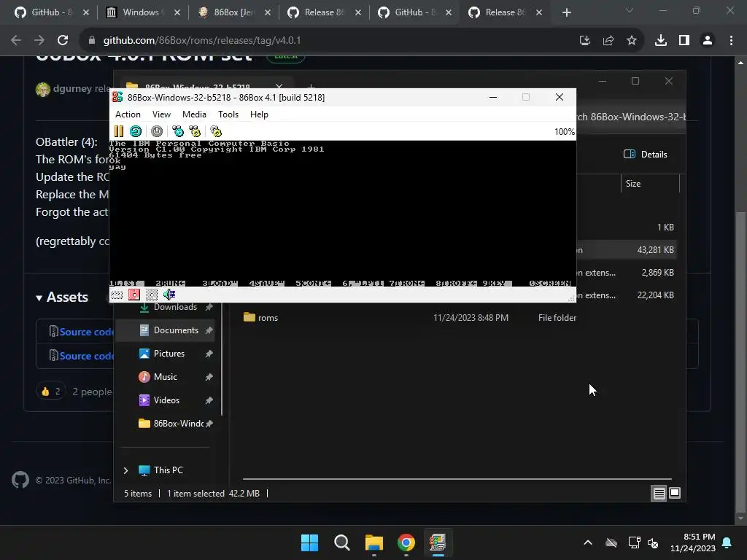Open the Action menu in 86Box

pyautogui.click(x=128, y=114)
